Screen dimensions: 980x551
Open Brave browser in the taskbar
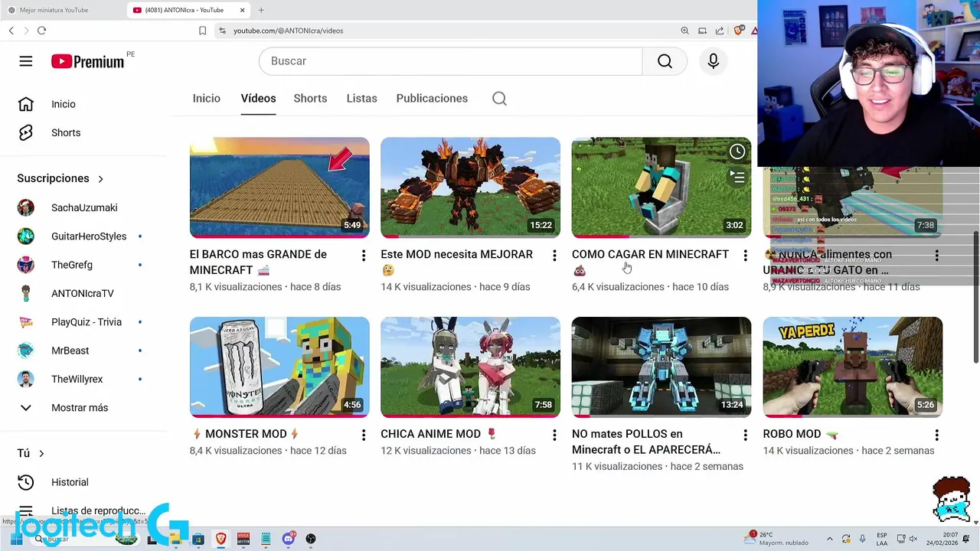(220, 539)
